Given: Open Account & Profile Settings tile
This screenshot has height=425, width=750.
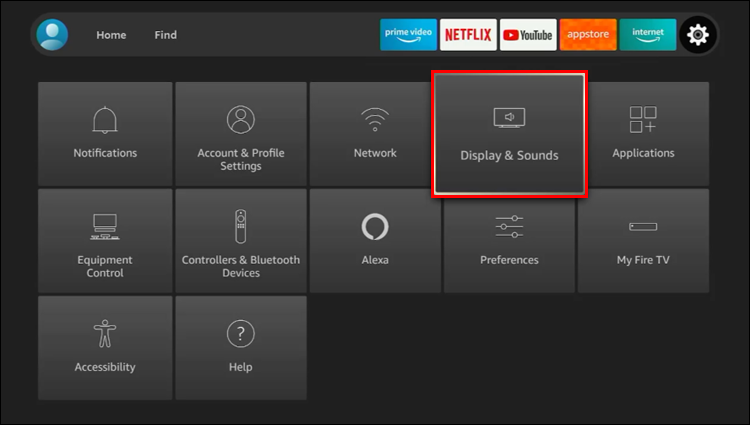Looking at the screenshot, I should coord(241,134).
